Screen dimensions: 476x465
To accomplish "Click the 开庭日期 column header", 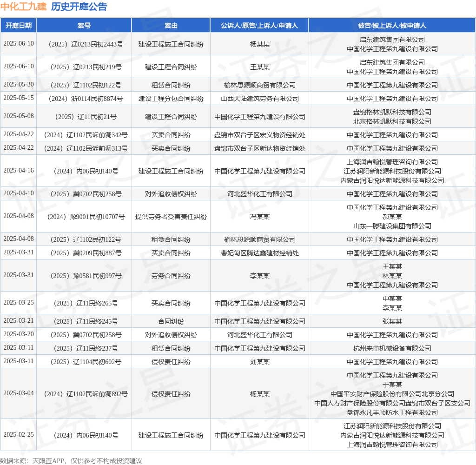I will coord(19,26).
